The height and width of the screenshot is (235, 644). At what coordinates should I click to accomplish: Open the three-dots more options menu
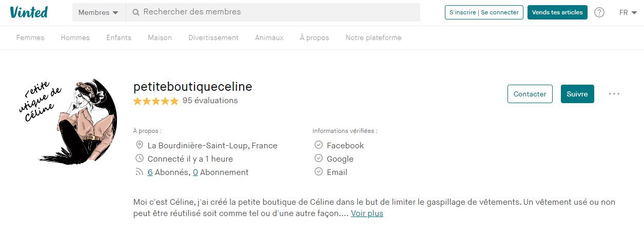(x=614, y=94)
